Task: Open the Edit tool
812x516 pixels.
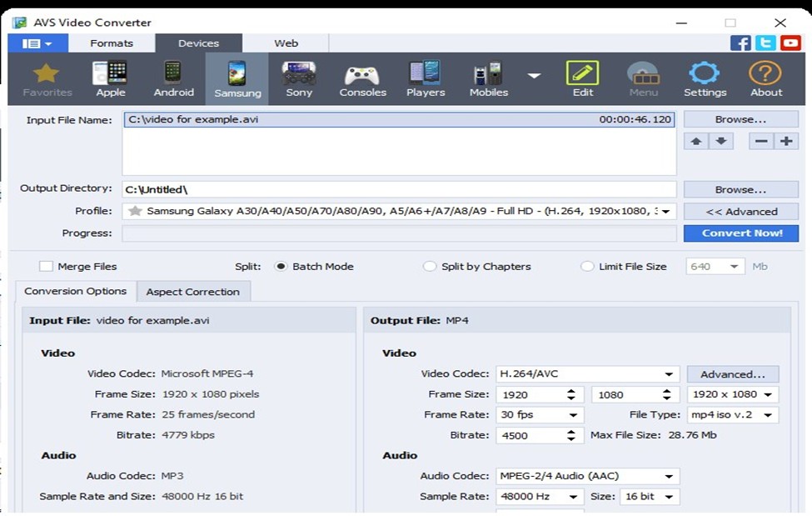Action: (583, 79)
